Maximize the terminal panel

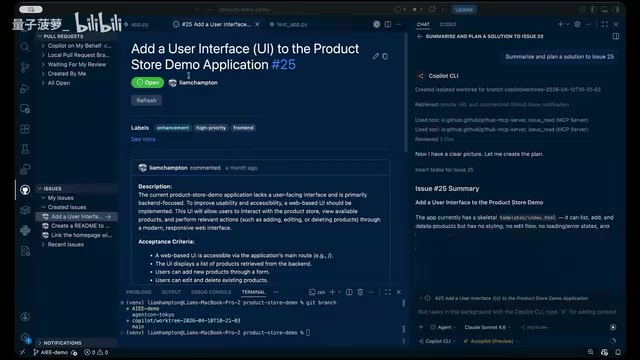coord(388,292)
